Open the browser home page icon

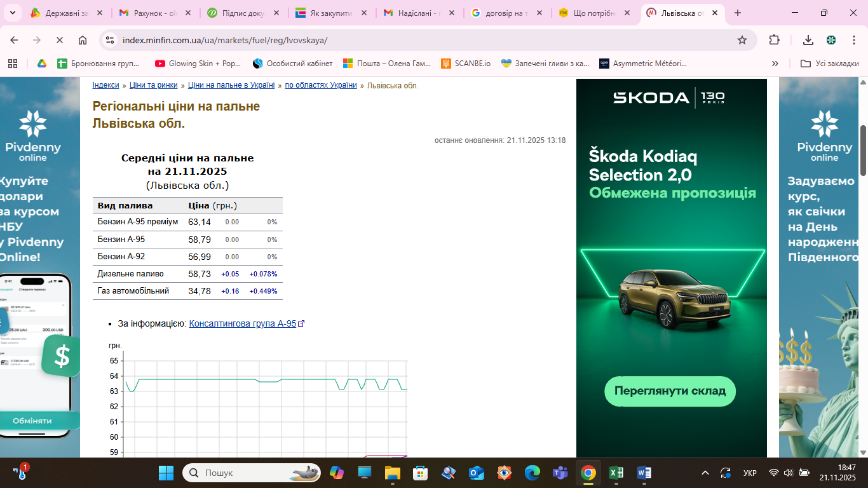point(83,40)
